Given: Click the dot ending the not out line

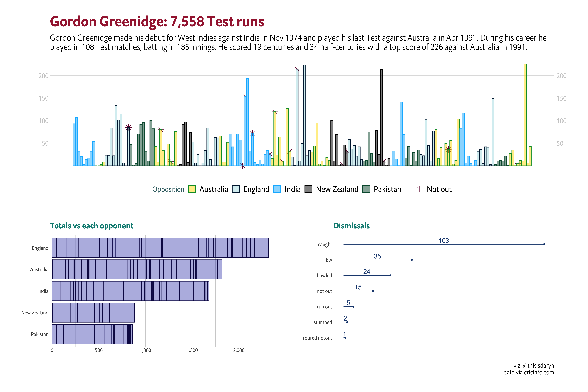Looking at the screenshot, I should coord(373,291).
